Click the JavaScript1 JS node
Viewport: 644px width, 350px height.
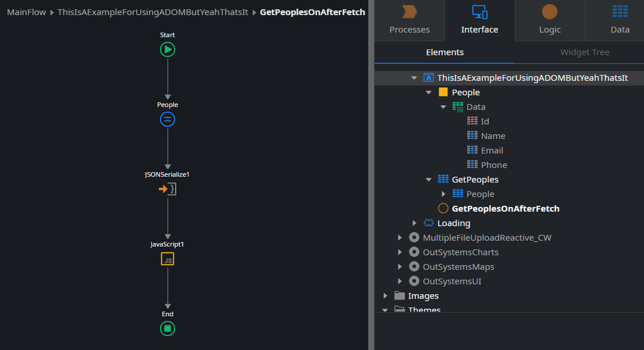click(x=168, y=259)
